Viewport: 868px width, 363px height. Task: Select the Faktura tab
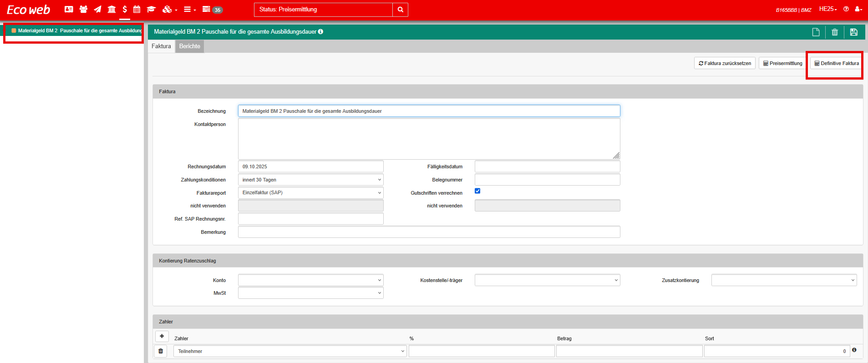(161, 46)
